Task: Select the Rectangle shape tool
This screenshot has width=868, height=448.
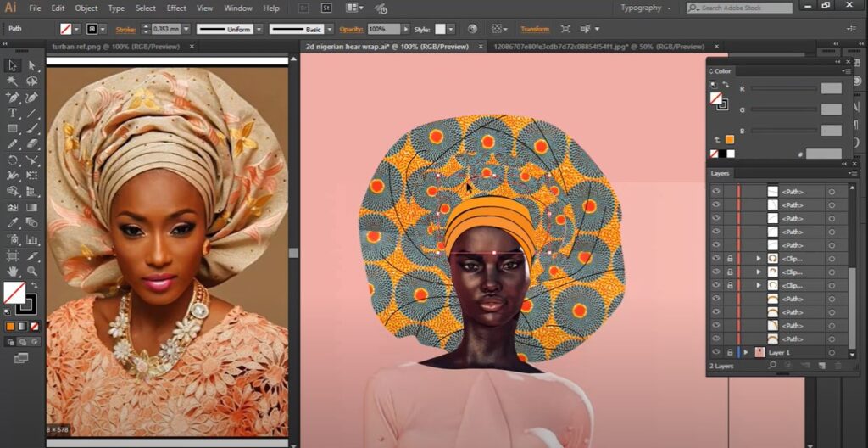Action: [14, 129]
